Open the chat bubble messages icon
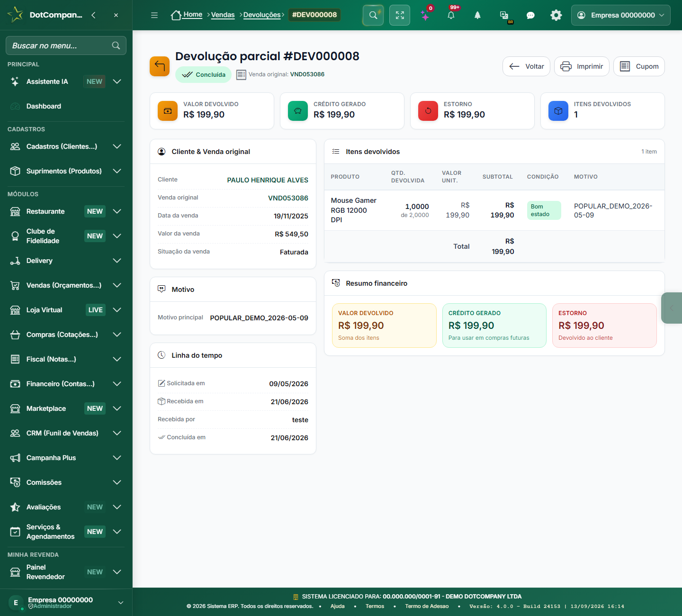The height and width of the screenshot is (616, 682). 530,15
